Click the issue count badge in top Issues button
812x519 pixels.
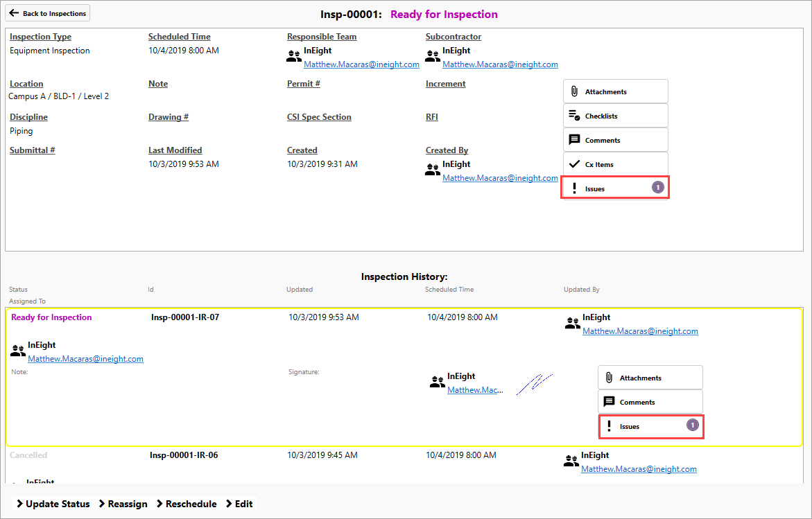(657, 187)
